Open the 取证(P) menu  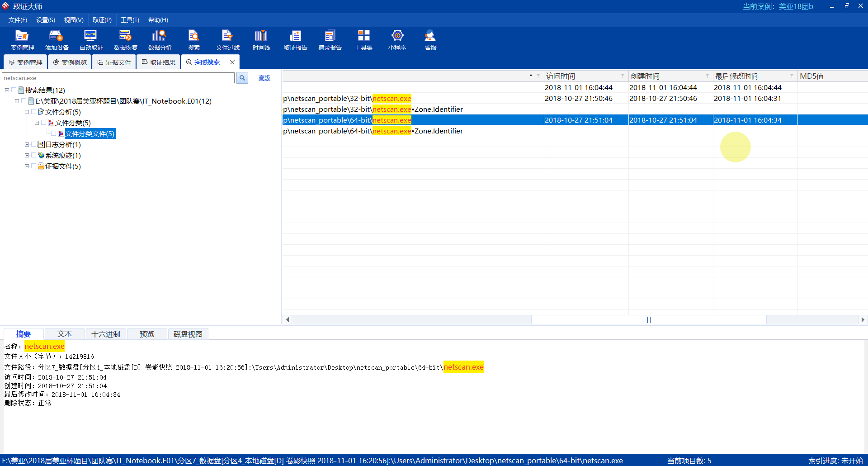(x=102, y=20)
